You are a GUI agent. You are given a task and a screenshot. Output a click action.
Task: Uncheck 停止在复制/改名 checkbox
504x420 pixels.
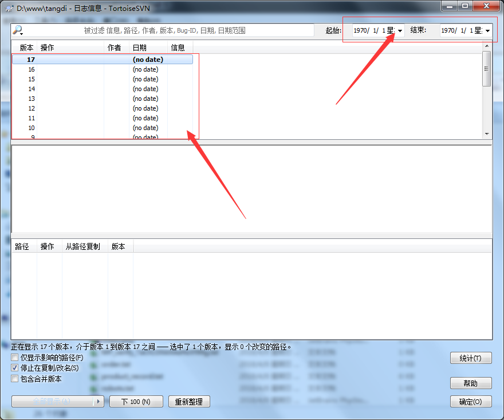coord(15,368)
